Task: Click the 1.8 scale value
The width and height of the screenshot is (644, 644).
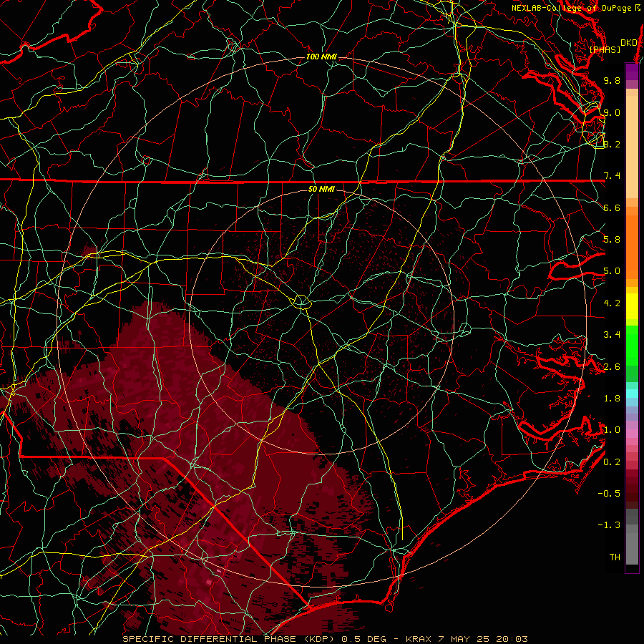Action: [612, 399]
